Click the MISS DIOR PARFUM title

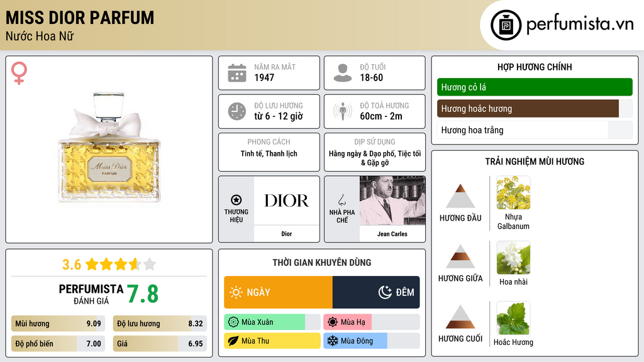pos(80,18)
